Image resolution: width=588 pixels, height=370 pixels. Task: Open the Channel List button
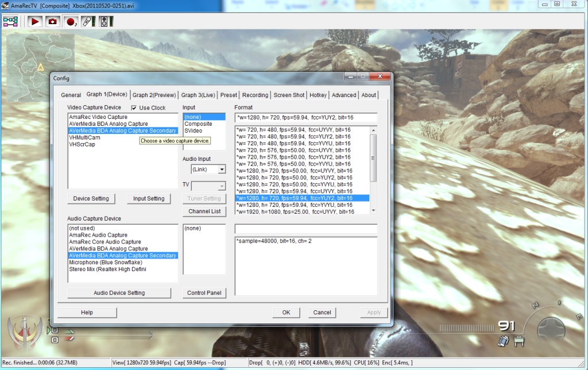(x=204, y=211)
